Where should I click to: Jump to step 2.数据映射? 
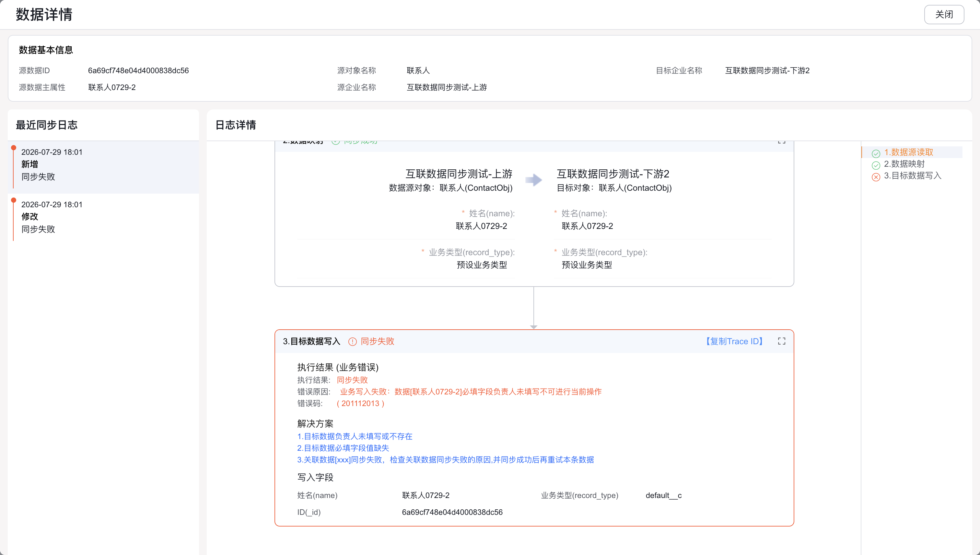(x=904, y=164)
